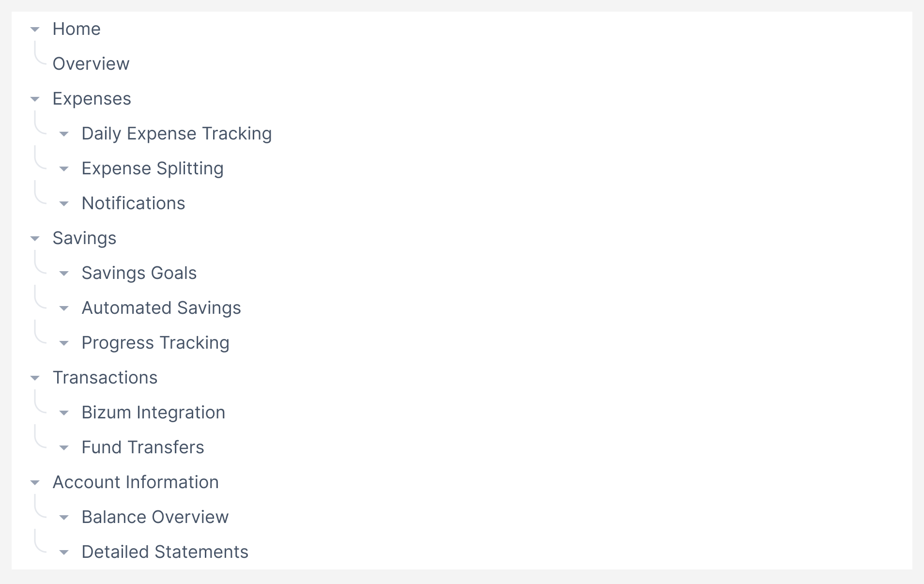Collapse the Transactions section arrow
This screenshot has width=924, height=584.
35,378
